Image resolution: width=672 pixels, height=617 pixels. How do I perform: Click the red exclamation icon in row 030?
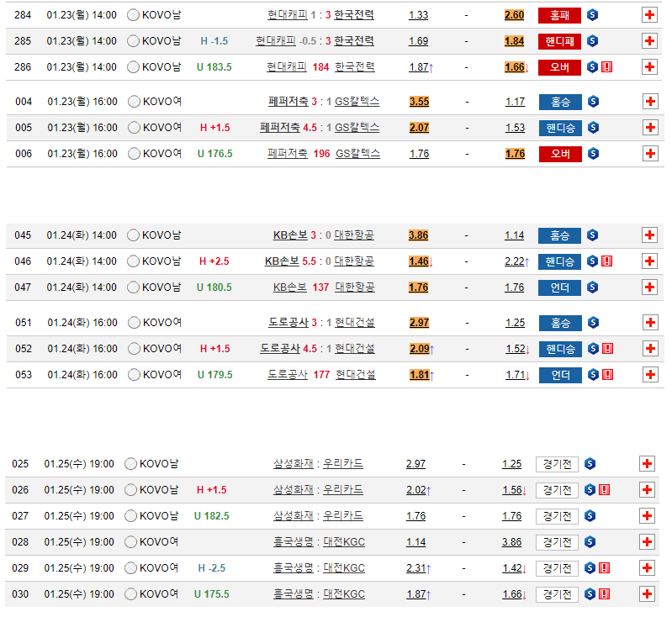click(604, 594)
